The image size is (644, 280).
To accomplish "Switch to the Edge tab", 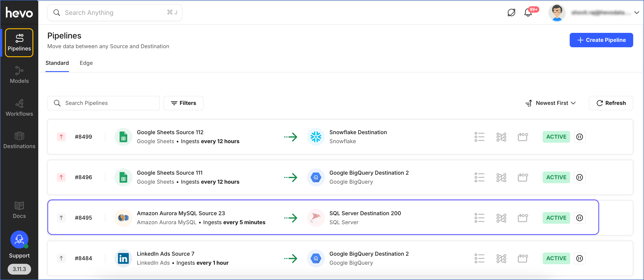I will point(86,63).
